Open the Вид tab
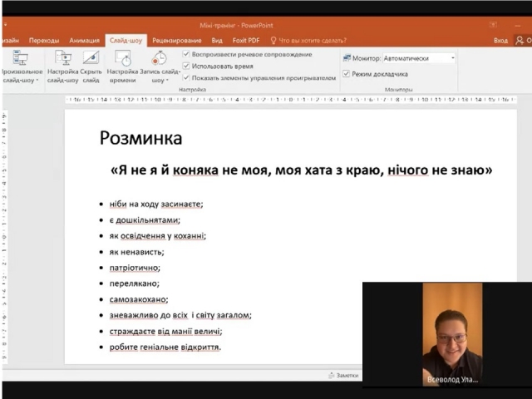 click(217, 41)
